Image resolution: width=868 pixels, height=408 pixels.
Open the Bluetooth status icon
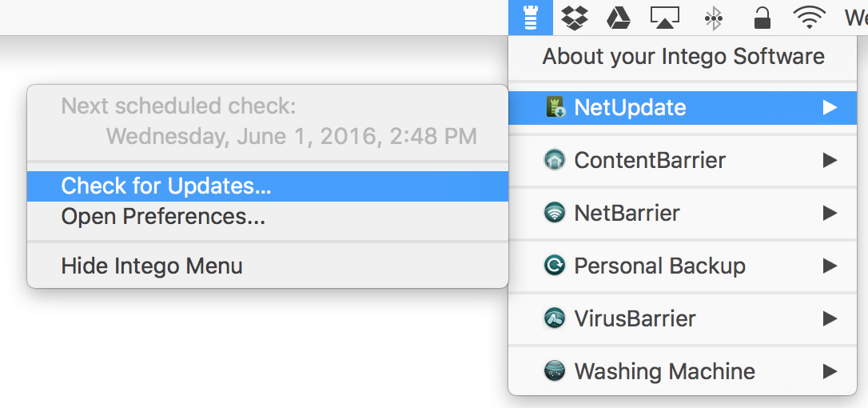point(714,18)
